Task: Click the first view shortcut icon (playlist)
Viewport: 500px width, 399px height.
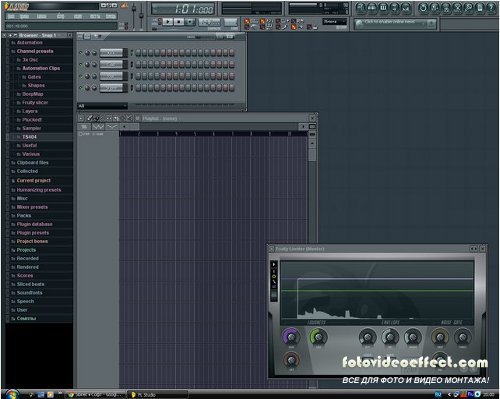Action: (x=361, y=8)
